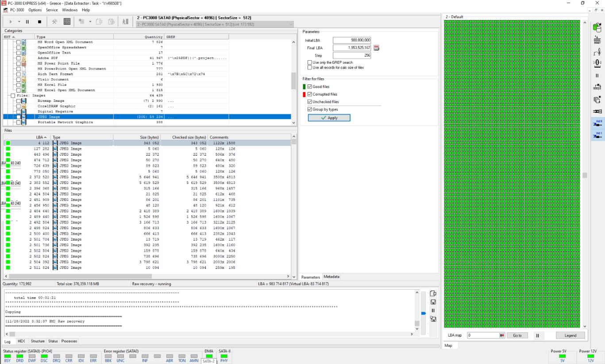
Task: Open the Service menu
Action: click(52, 10)
